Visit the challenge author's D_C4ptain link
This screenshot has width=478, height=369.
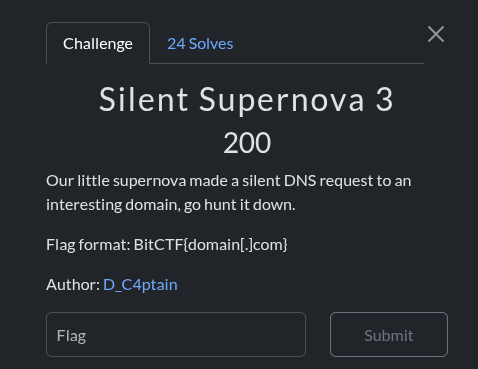click(x=140, y=285)
